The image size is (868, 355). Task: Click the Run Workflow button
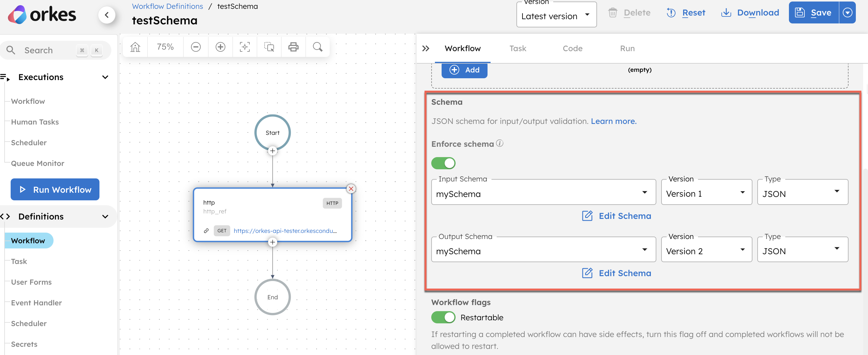pos(55,189)
